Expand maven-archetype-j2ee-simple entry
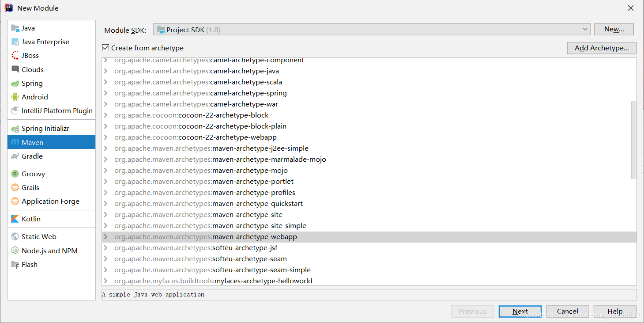644x323 pixels. pos(106,148)
